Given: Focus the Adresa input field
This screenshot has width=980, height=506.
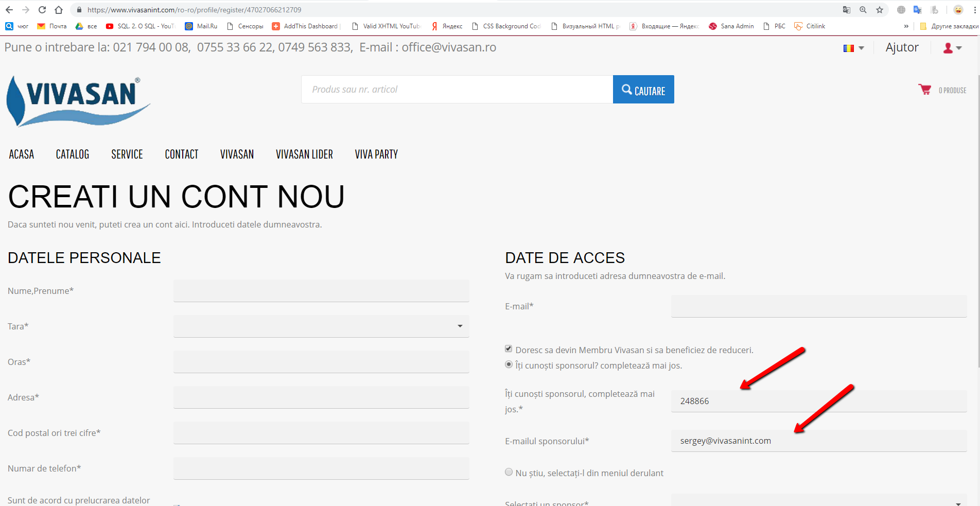Looking at the screenshot, I should (321, 397).
